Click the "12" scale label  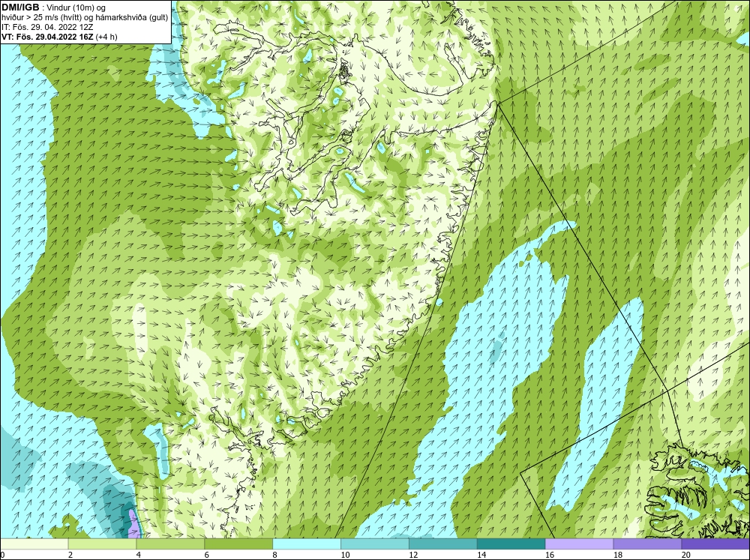(x=414, y=555)
